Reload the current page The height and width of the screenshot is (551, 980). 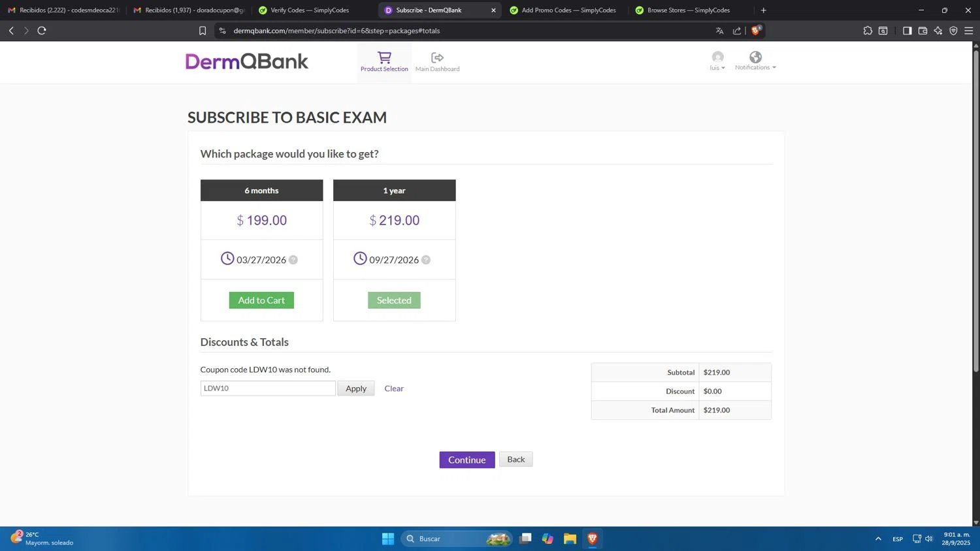coord(42,31)
